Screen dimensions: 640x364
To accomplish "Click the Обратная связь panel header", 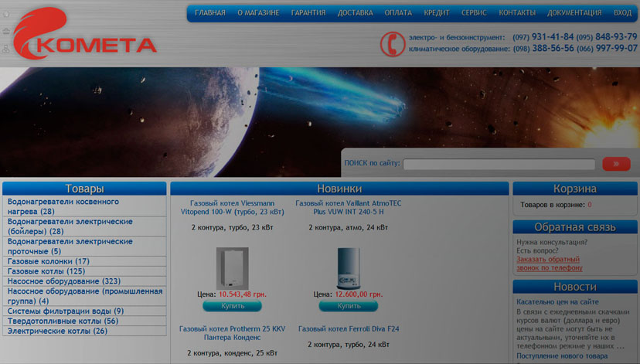I will click(x=575, y=227).
